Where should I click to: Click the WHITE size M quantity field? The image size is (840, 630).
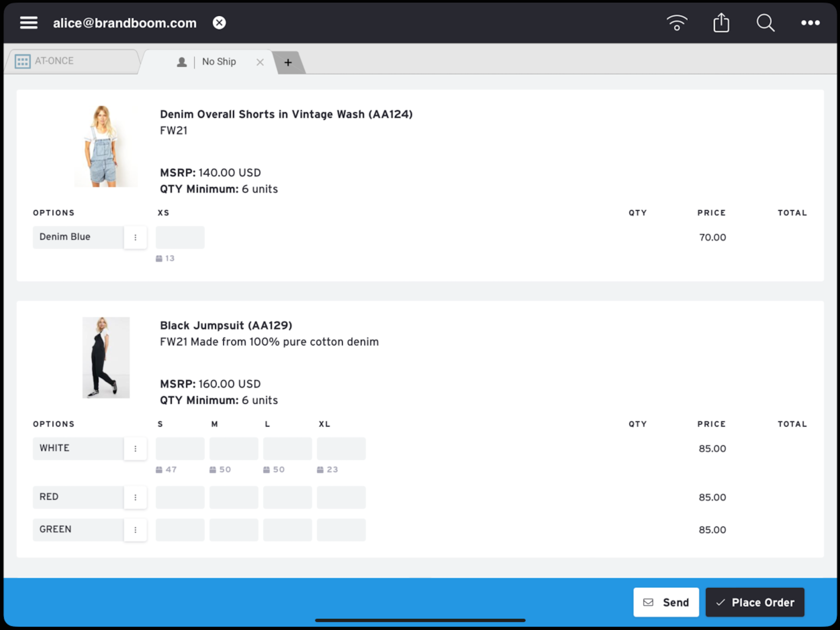(x=234, y=449)
